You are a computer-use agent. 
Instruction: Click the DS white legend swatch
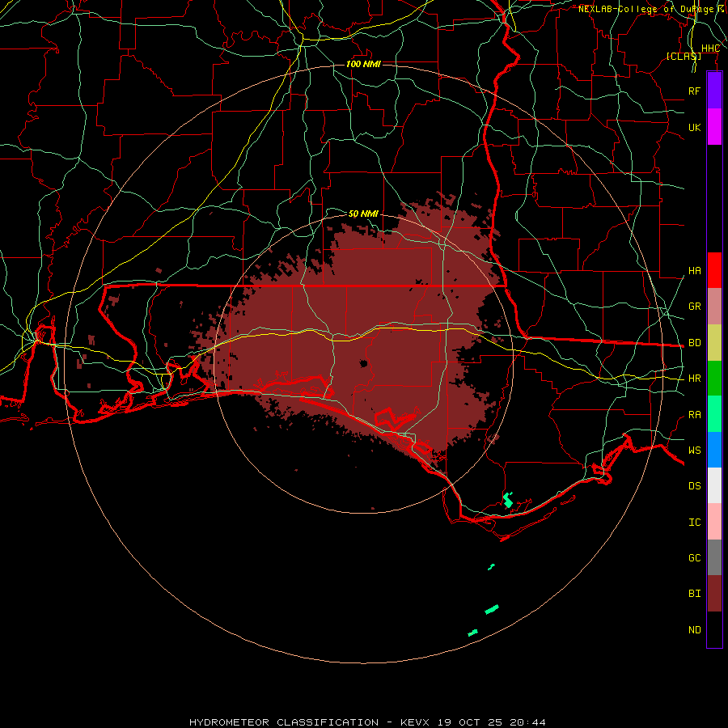pyautogui.click(x=714, y=485)
